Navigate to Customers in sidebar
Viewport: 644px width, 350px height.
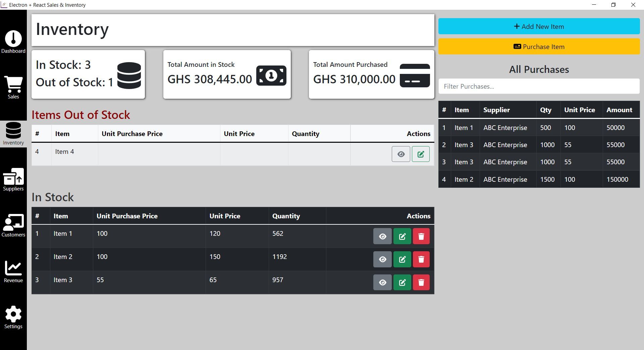[x=13, y=225]
